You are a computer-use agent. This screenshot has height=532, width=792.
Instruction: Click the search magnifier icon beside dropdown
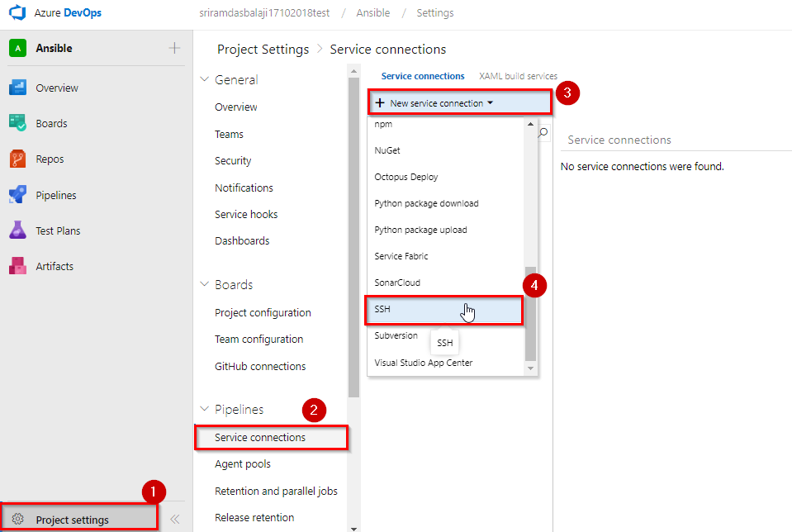[x=543, y=133]
